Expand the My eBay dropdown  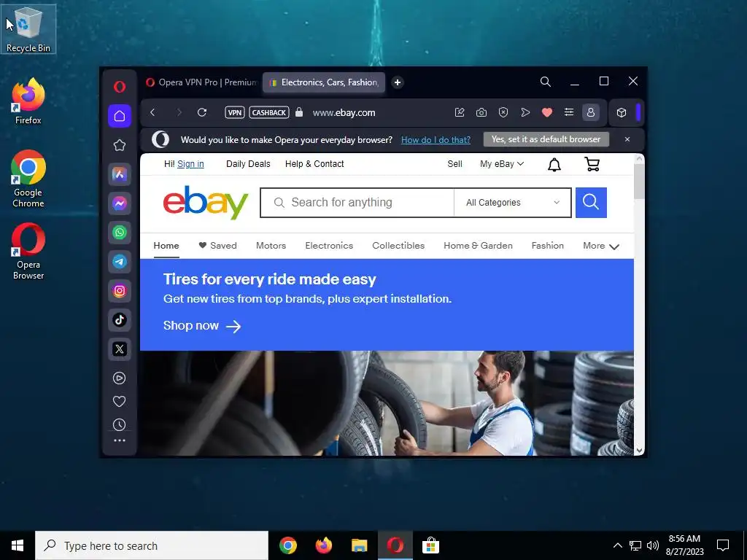tap(502, 164)
